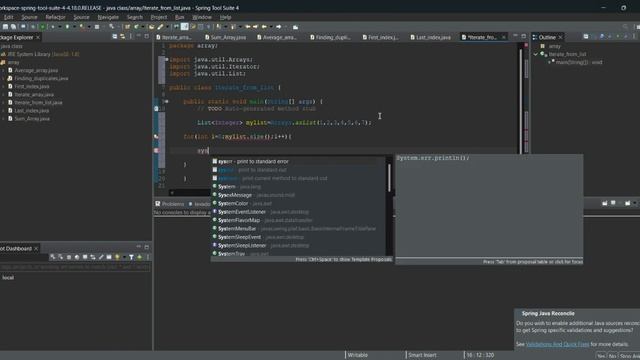The height and width of the screenshot is (360, 640).
Task: Click No in Spring Java Reconcile popup
Action: coord(612,356)
